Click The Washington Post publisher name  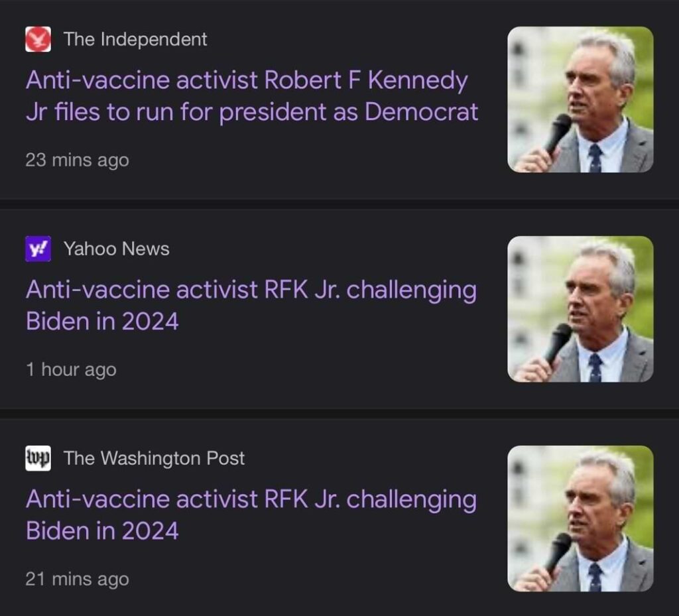point(153,458)
